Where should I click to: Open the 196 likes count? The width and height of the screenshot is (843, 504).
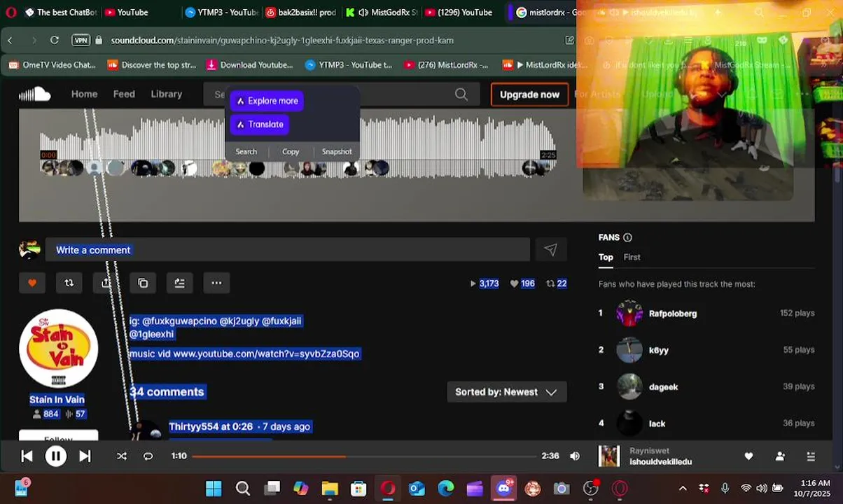pyautogui.click(x=522, y=283)
